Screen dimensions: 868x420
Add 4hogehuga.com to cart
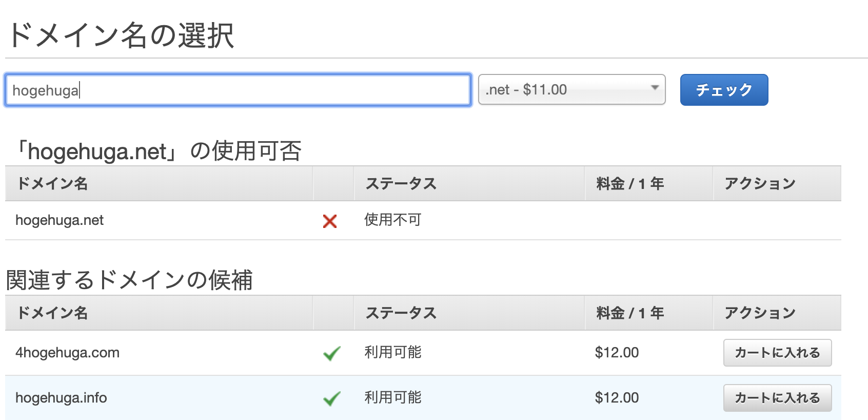pos(777,353)
